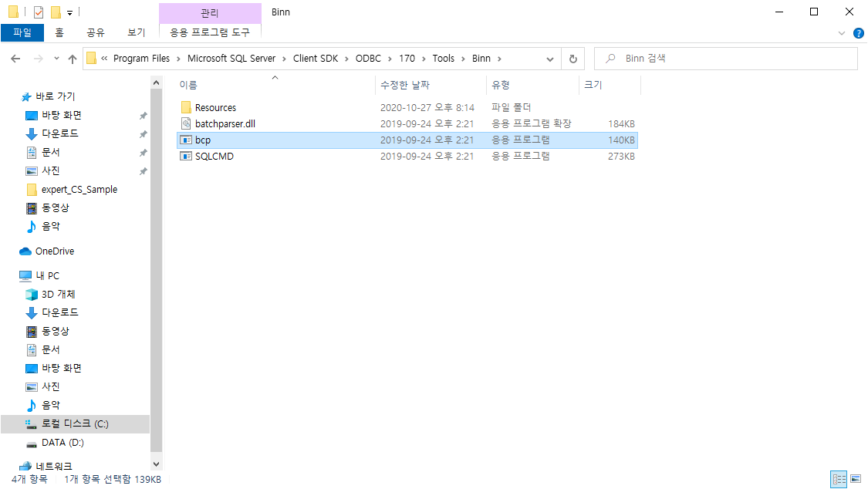Click navigation pane scrollbar up arrow
The height and width of the screenshot is (489, 868).
point(156,83)
